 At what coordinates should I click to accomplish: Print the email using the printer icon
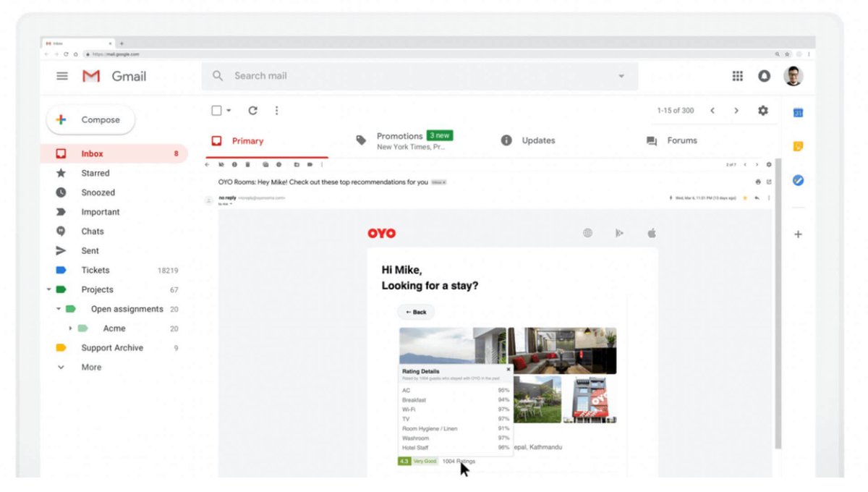758,182
